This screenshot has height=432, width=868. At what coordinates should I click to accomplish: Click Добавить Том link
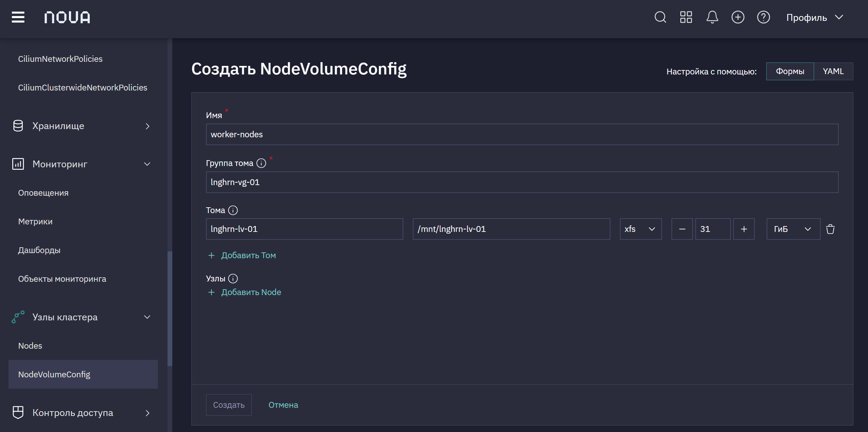[x=248, y=255]
